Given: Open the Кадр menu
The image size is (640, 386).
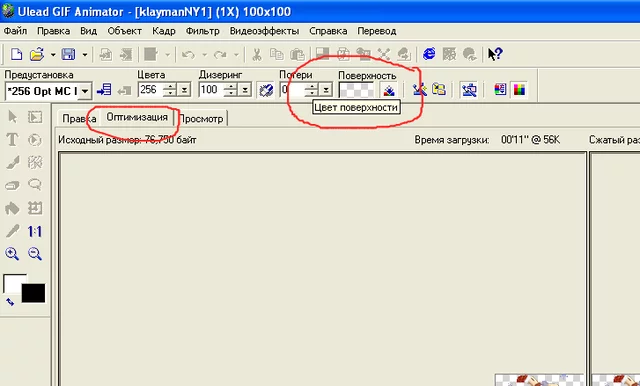Looking at the screenshot, I should (x=164, y=31).
